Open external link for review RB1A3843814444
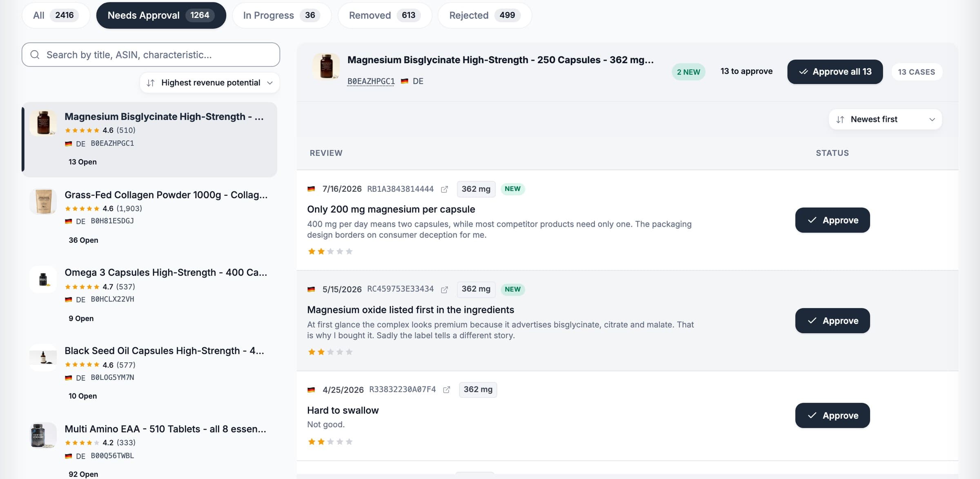The height and width of the screenshot is (479, 980). tap(444, 189)
